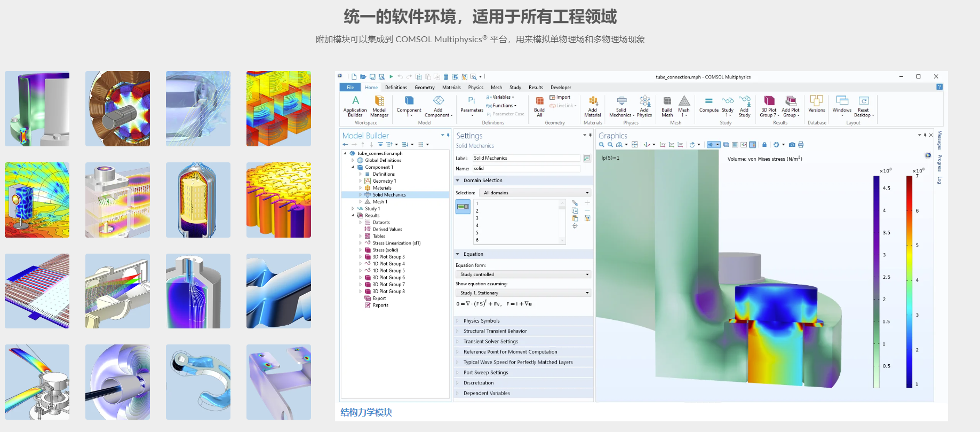980x432 pixels.
Task: Click the Add Component ribbon button
Action: pyautogui.click(x=439, y=106)
